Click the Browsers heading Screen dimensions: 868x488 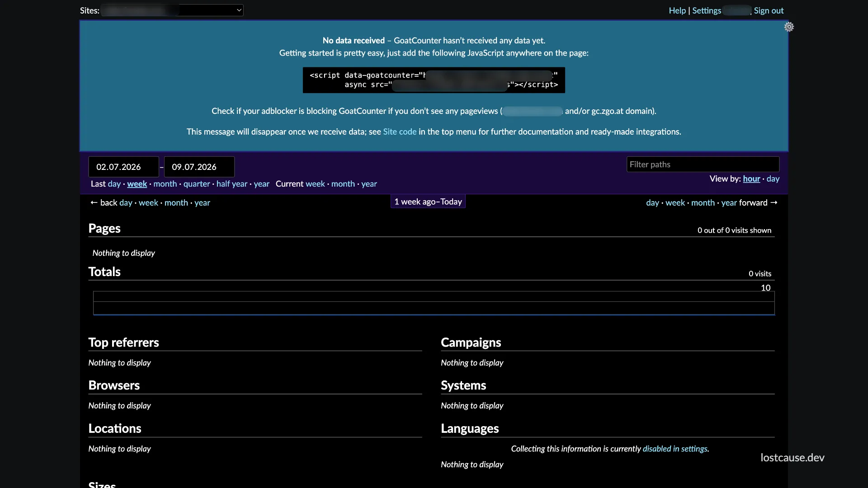click(x=114, y=385)
